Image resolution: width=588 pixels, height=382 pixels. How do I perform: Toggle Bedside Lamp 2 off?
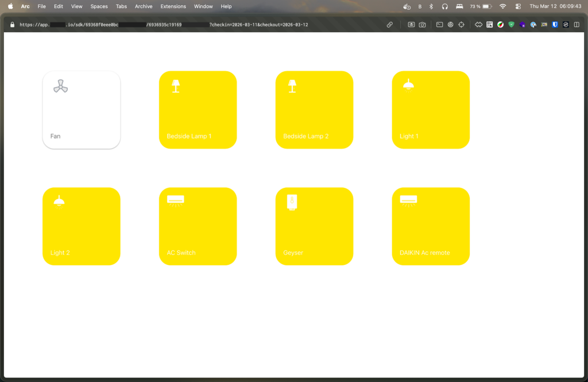pos(314,110)
